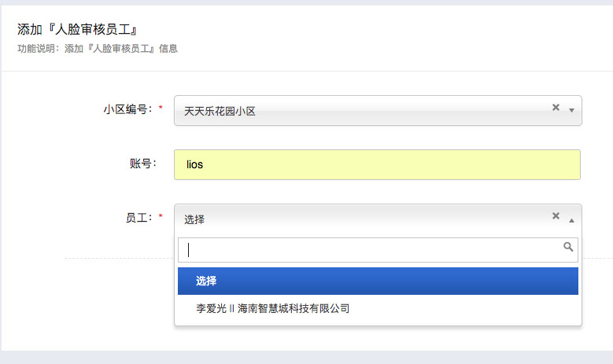
Task: Click the magnifier search icon in the dropdown
Action: point(569,247)
